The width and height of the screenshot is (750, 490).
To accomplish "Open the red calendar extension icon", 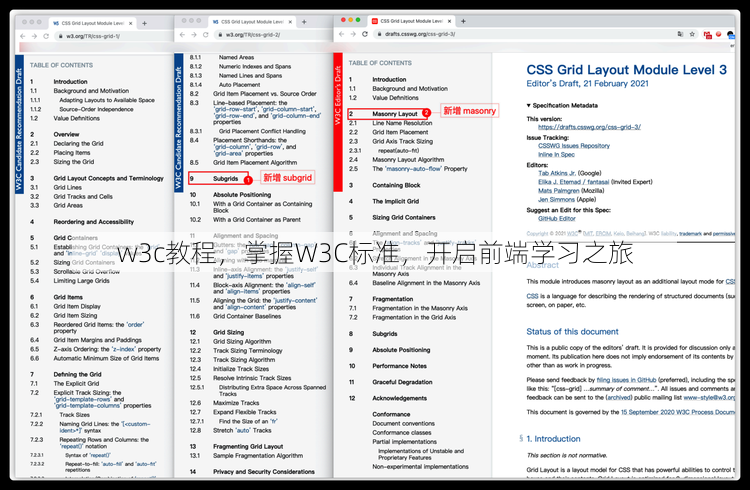I will point(707,34).
